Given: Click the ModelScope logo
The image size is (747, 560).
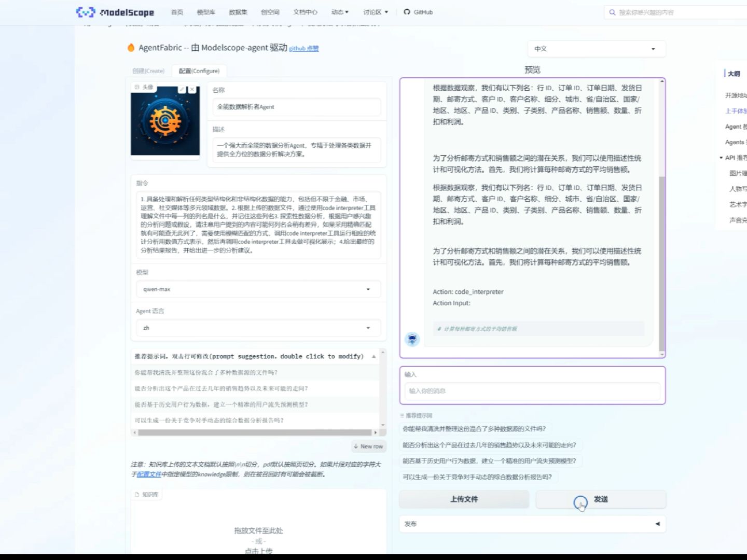Looking at the screenshot, I should click(x=115, y=12).
